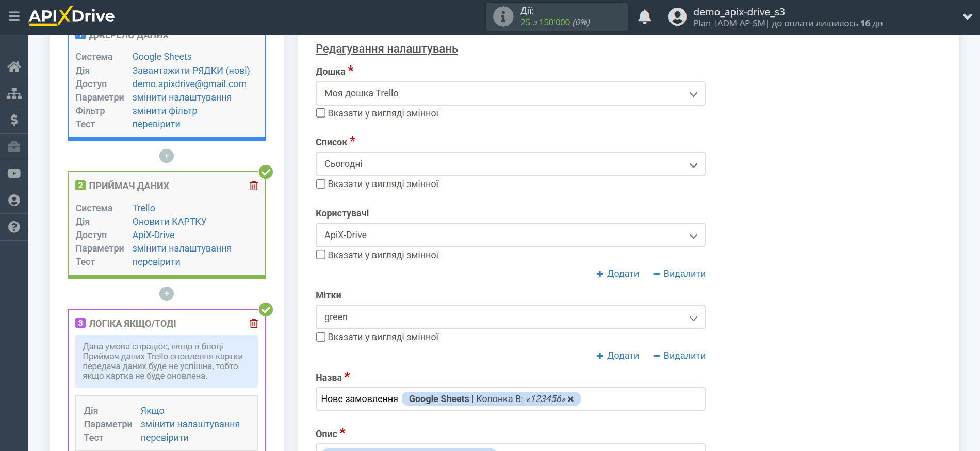Open connections sitemap icon in sidebar
980x451 pixels.
coord(14,93)
